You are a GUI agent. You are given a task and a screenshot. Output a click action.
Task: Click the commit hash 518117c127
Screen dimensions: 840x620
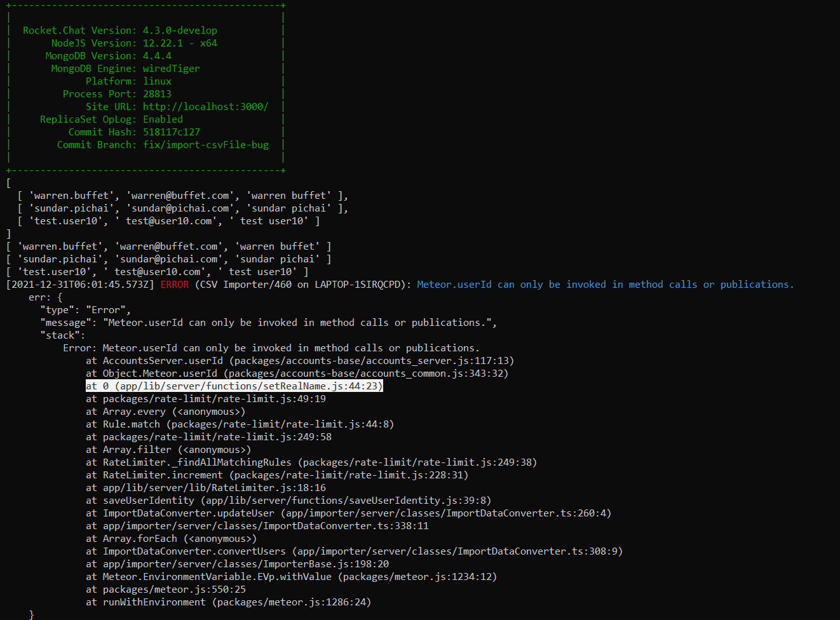pos(171,132)
